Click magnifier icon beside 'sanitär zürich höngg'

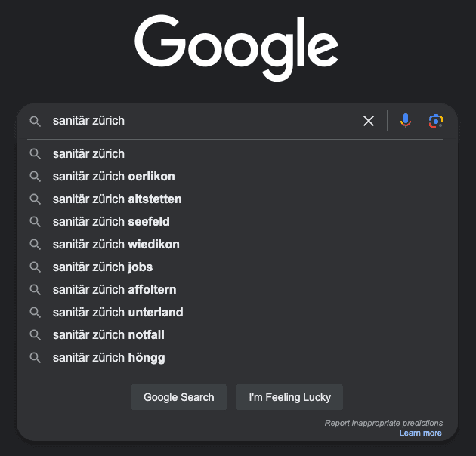point(35,358)
